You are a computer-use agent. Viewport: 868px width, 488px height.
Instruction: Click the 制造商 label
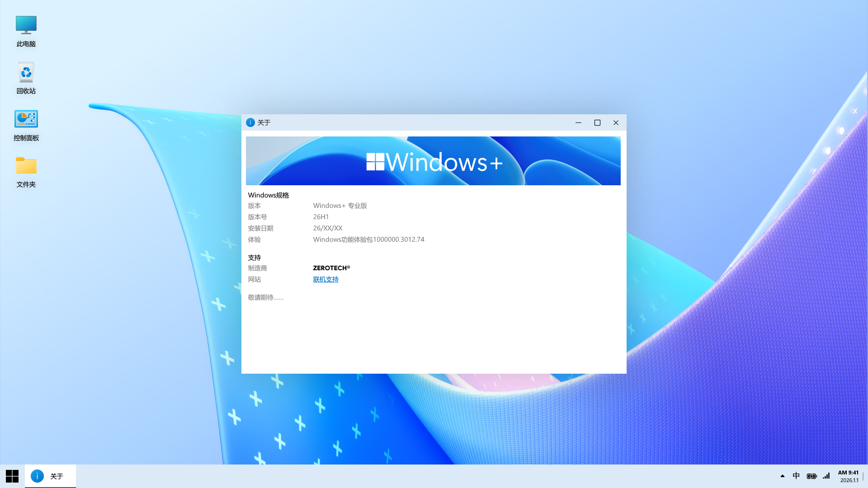point(257,268)
